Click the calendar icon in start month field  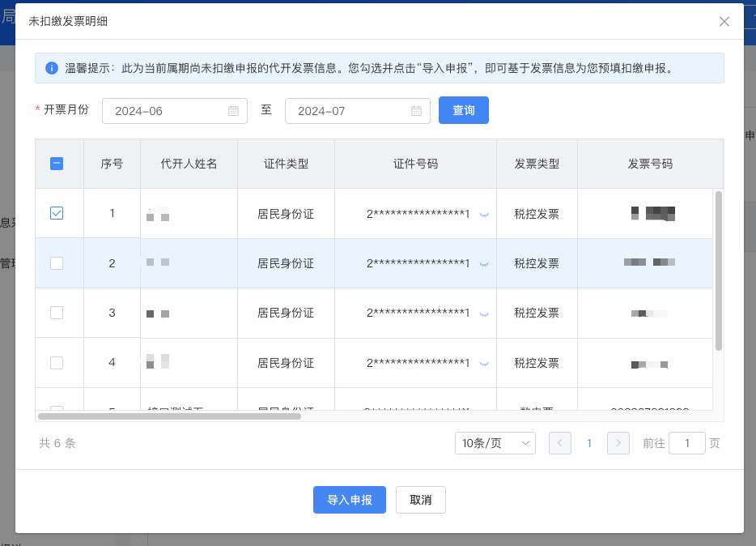[x=233, y=111]
